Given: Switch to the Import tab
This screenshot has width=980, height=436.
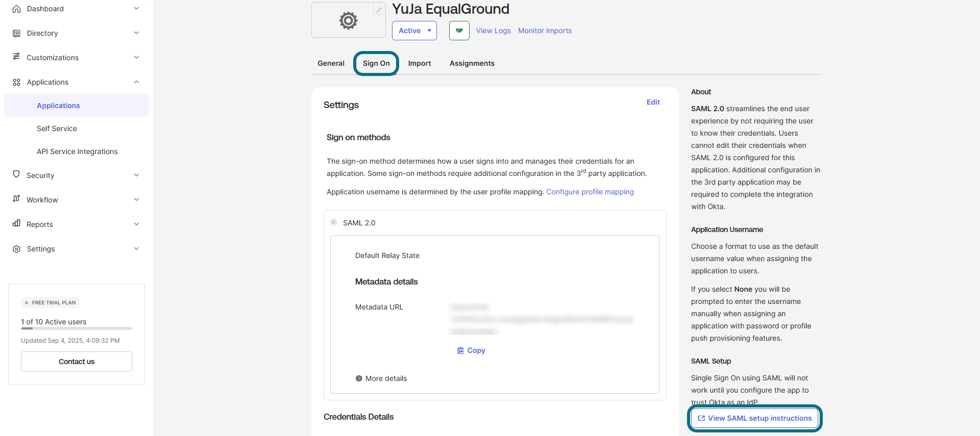Looking at the screenshot, I should pyautogui.click(x=420, y=63).
